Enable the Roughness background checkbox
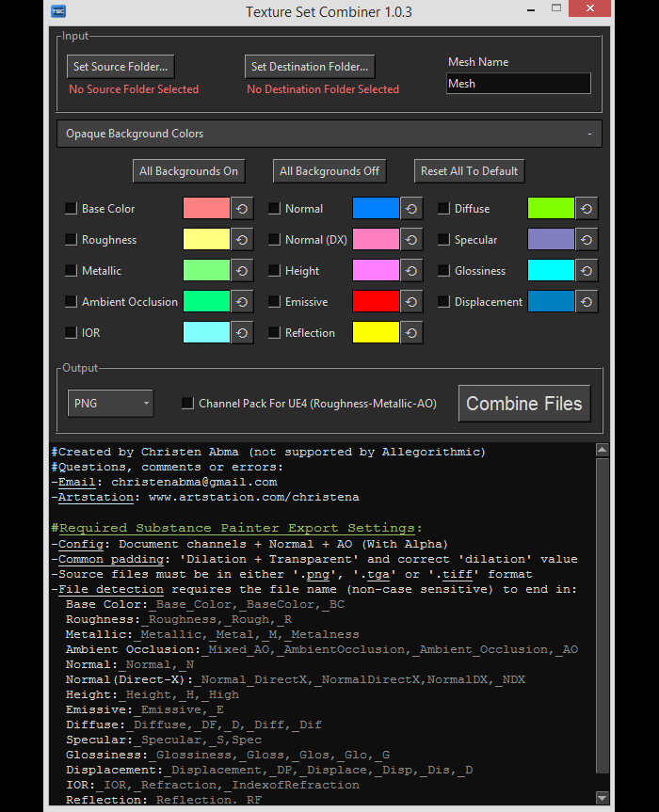This screenshot has height=812, width=659. [x=71, y=239]
